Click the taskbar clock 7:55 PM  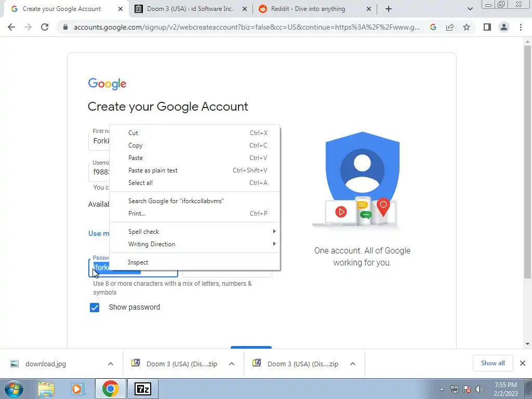pos(506,385)
